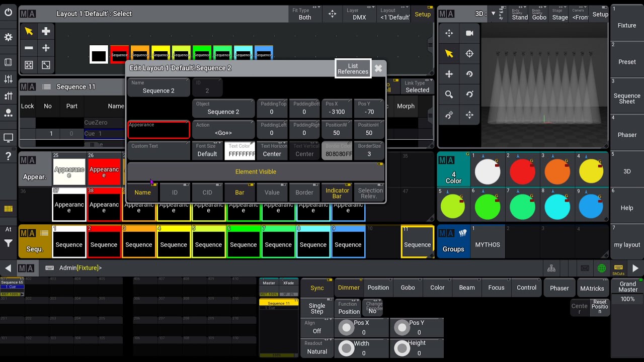The image size is (644, 362).
Task: Click the monitor icon in the left sidebar
Action: (8, 137)
